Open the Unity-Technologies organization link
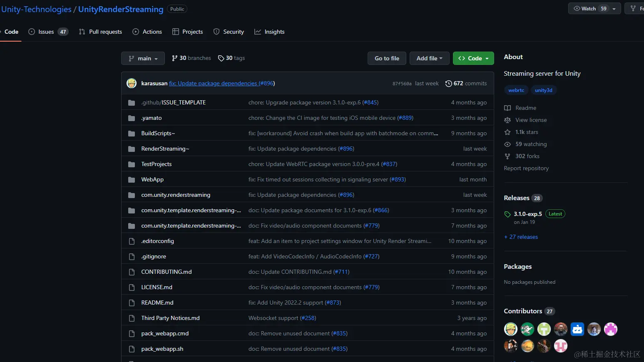 tap(36, 9)
